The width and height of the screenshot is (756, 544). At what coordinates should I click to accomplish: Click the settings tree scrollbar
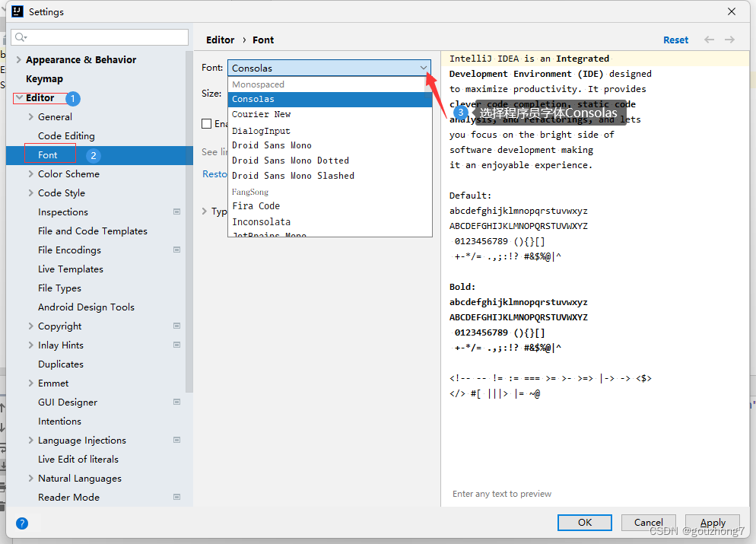(x=189, y=222)
